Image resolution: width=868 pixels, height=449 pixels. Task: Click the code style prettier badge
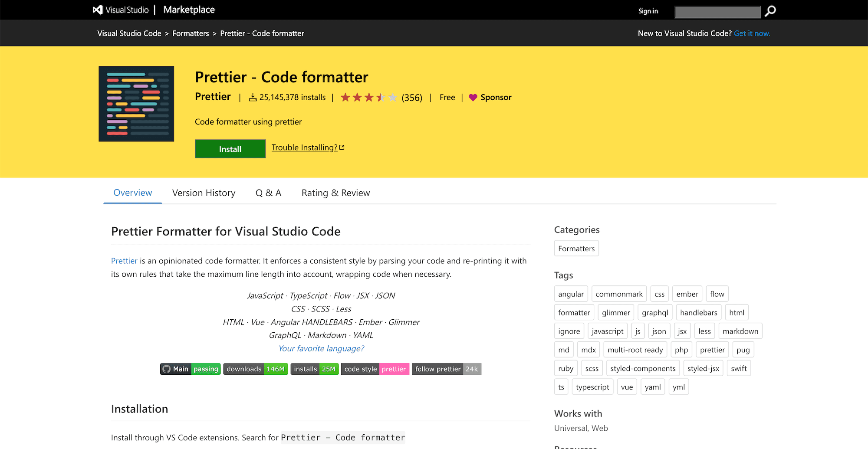coord(375,369)
